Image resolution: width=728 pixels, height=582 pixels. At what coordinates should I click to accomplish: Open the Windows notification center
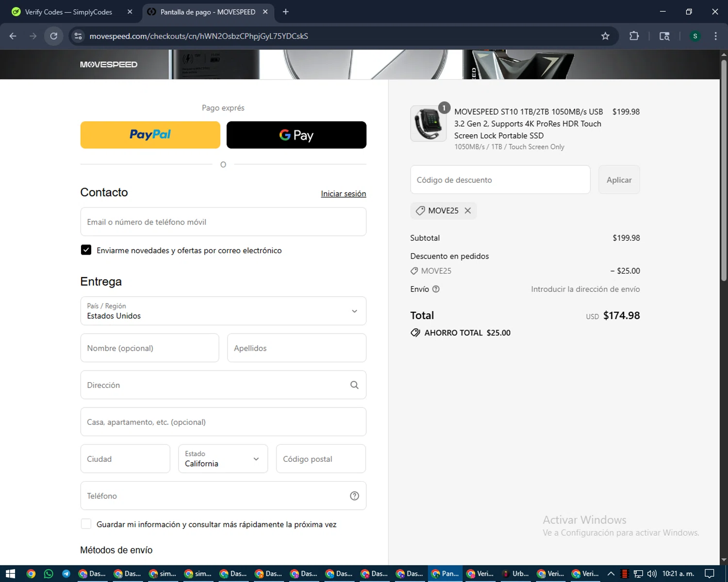[x=710, y=574]
